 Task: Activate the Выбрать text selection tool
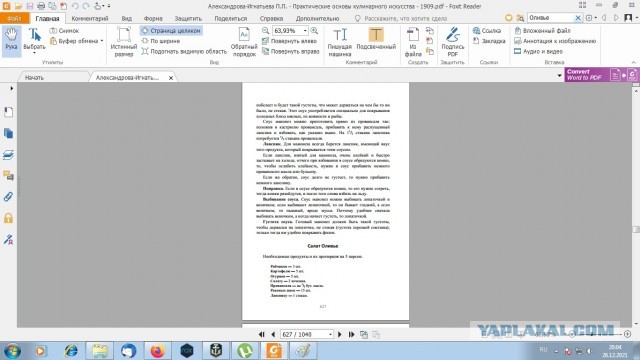pos(34,39)
